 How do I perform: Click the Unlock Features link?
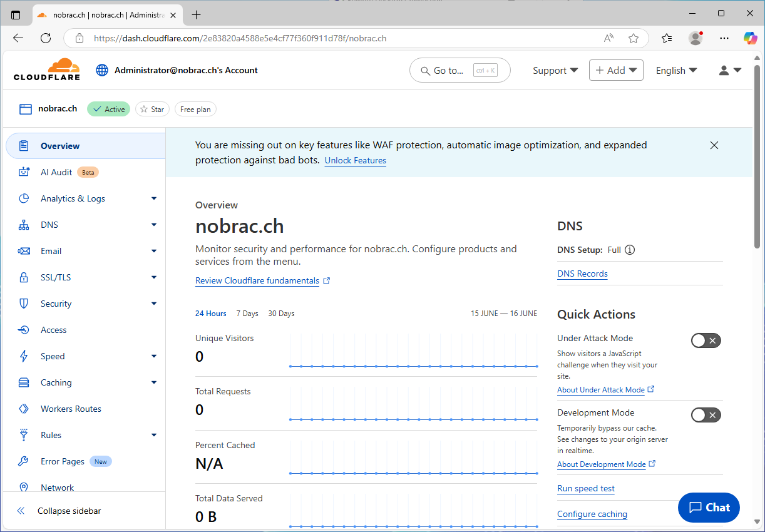tap(355, 161)
